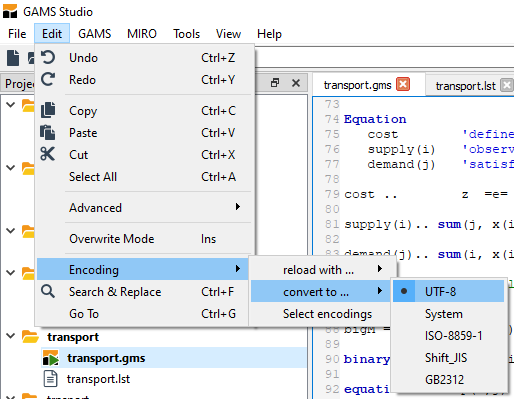Open the MIRO menu
Screen dimensions: 514x399
(x=142, y=34)
